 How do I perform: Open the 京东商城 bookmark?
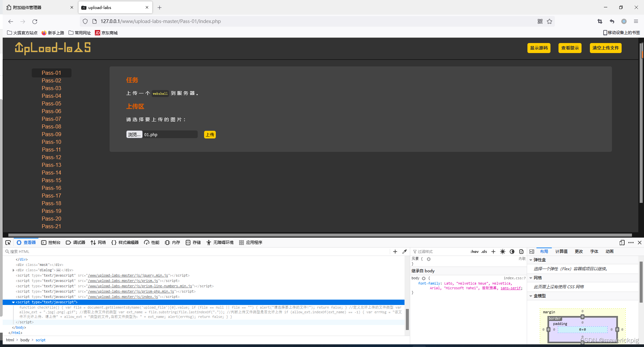click(x=106, y=33)
